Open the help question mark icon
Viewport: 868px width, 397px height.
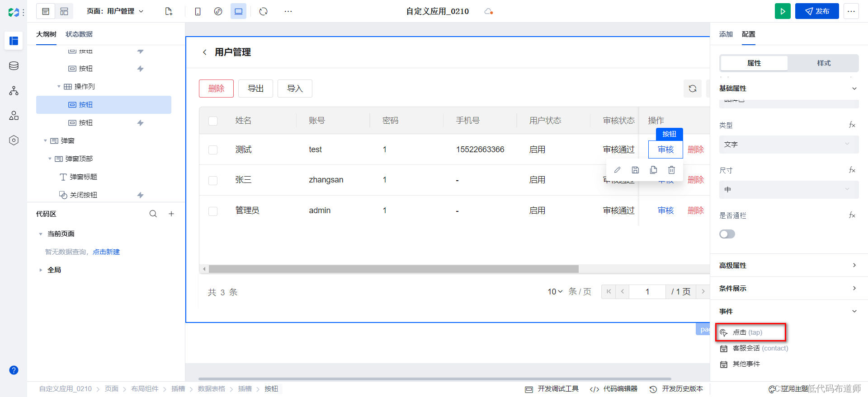click(14, 370)
